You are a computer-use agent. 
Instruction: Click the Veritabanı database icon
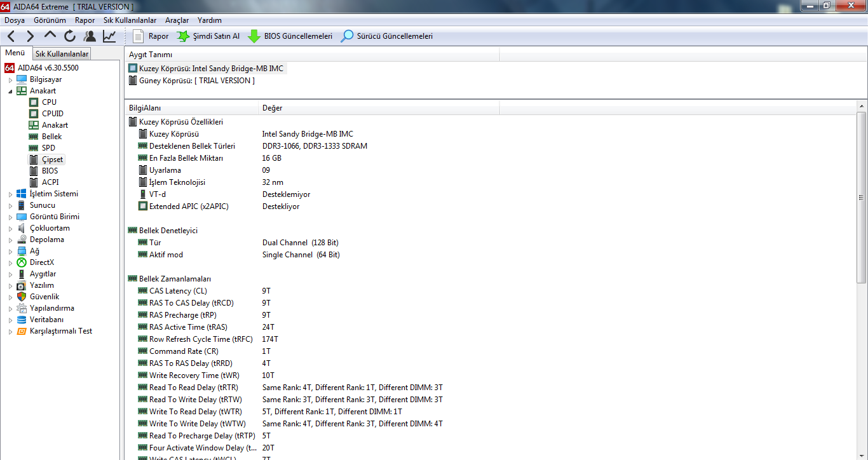coord(22,320)
